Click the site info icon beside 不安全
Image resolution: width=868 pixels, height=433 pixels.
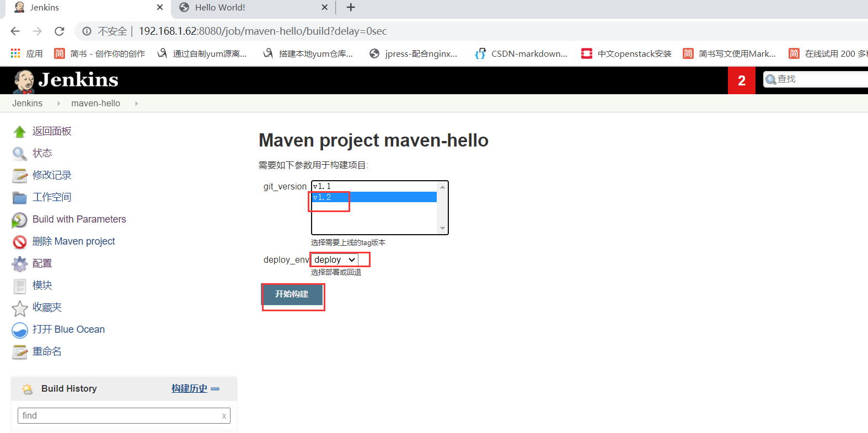pos(87,31)
